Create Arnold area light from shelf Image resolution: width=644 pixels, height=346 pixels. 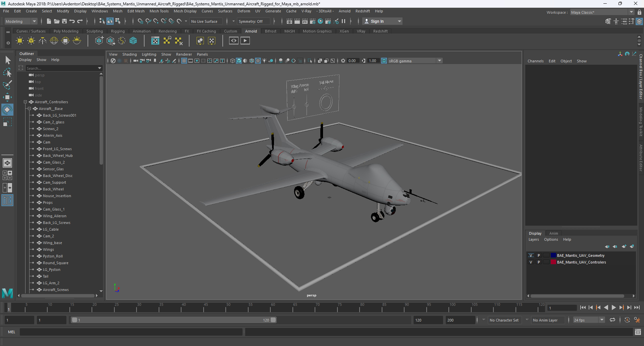pos(20,41)
